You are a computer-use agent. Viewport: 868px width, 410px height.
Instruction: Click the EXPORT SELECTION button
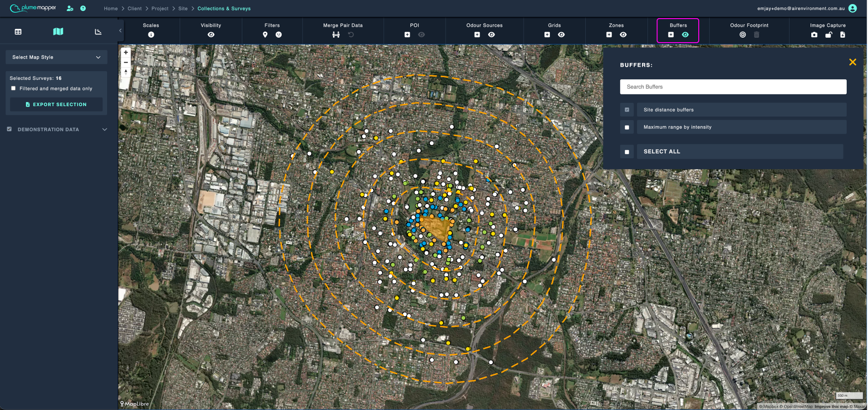pyautogui.click(x=56, y=104)
